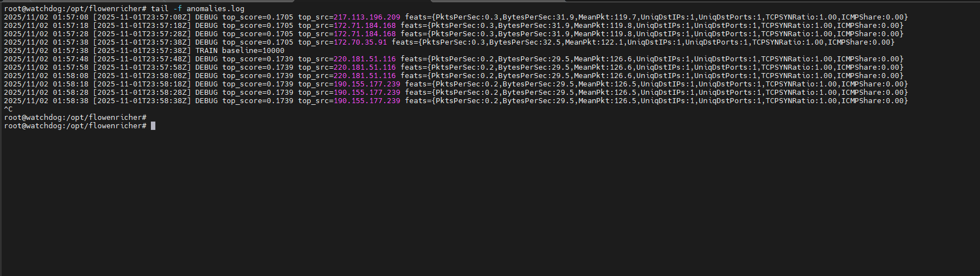The image size is (980, 276).
Task: Click the 01:57:08 timestamp in the first log line
Action: coord(70,17)
